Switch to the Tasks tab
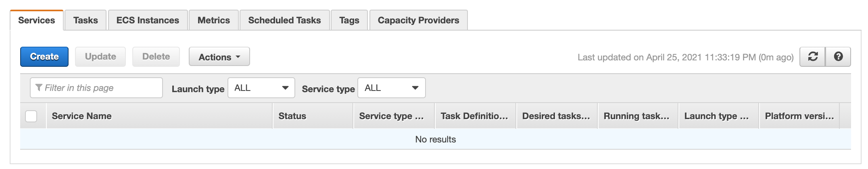The height and width of the screenshot is (169, 868). click(x=86, y=20)
